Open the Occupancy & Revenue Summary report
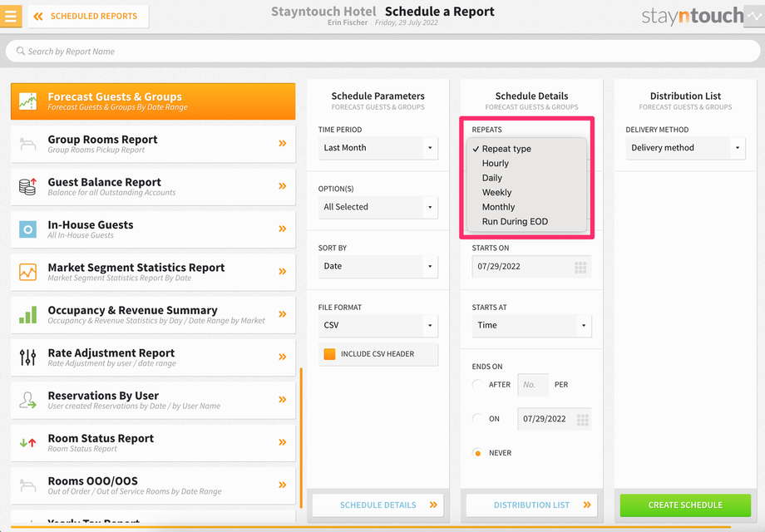This screenshot has height=532, width=765. point(153,314)
